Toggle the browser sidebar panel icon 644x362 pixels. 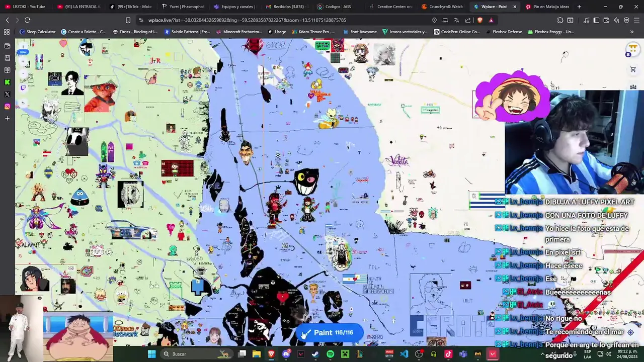click(x=596, y=20)
